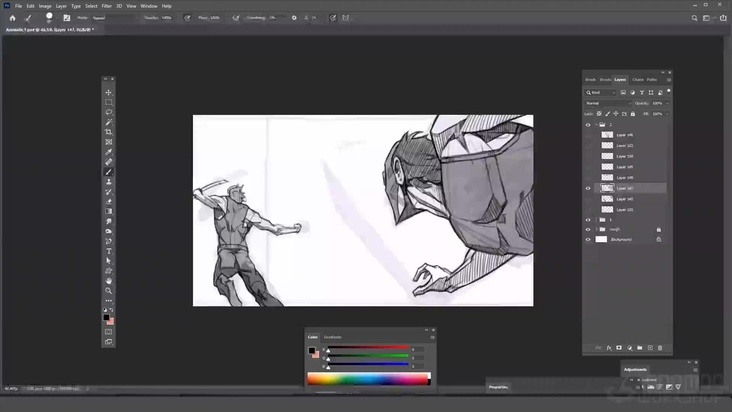Click the Home icon in options bar
Screen dimensions: 732x412
tap(12, 18)
